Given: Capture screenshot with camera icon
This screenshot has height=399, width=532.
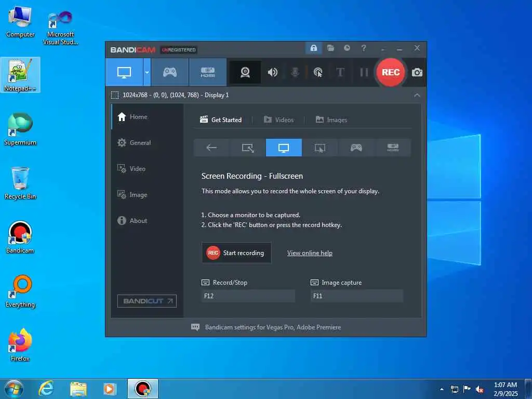Looking at the screenshot, I should 417,72.
